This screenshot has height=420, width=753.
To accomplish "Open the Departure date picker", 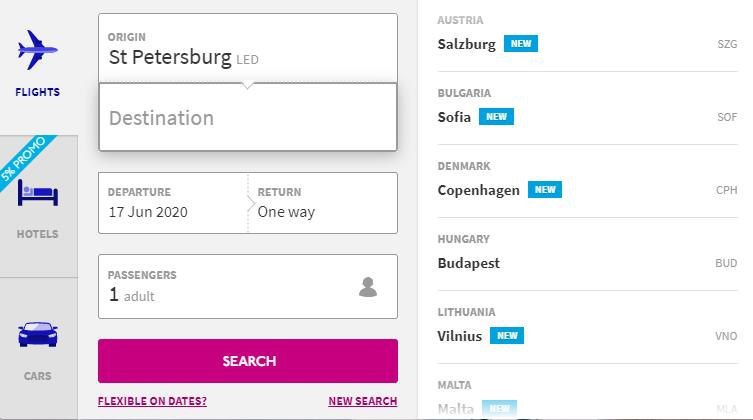I will point(173,203).
